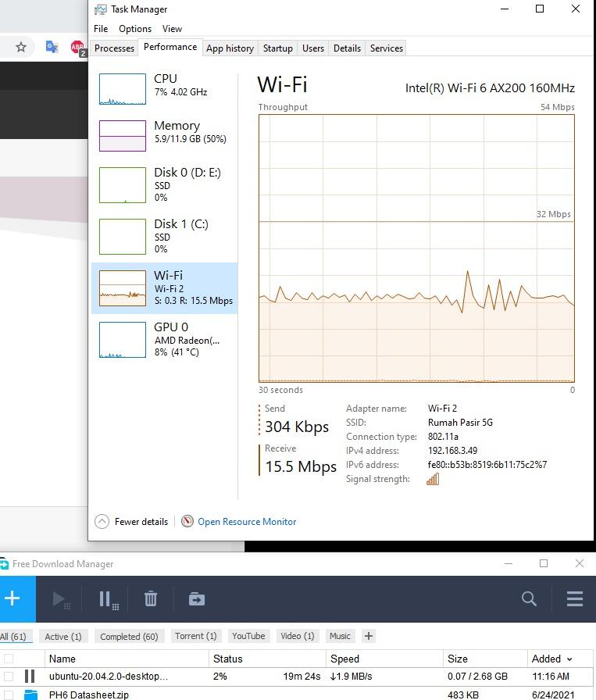
Task: Sort downloads by Name column
Action: pos(127,659)
